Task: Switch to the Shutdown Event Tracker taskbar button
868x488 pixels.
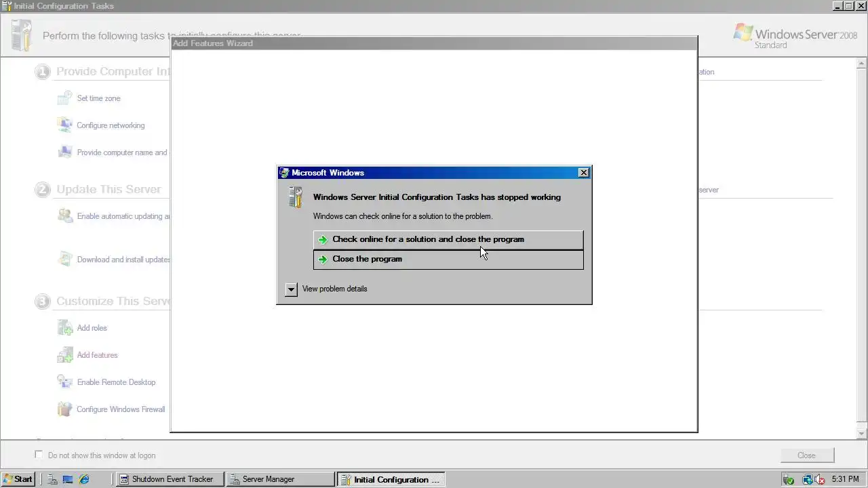Action: click(x=170, y=479)
